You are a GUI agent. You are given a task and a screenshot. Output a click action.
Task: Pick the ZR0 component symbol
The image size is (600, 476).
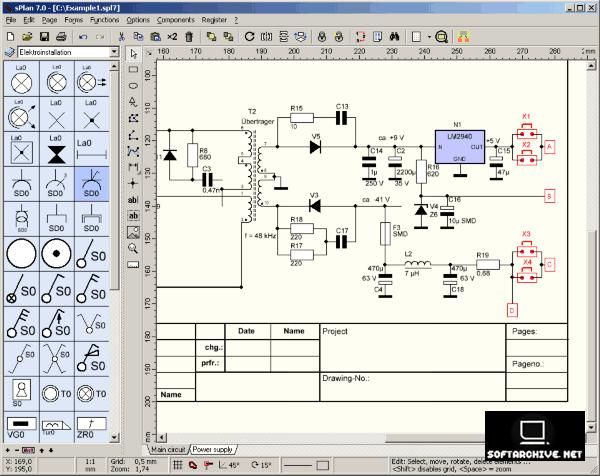92,427
